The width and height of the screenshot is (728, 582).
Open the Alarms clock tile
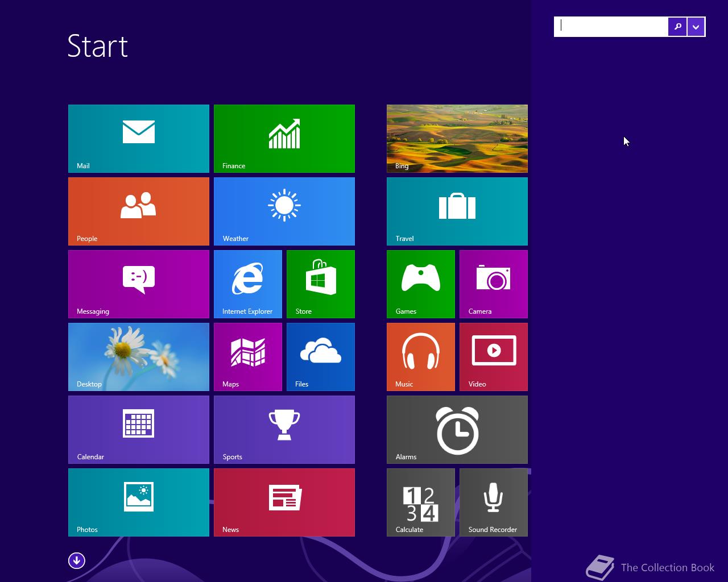[x=457, y=430]
